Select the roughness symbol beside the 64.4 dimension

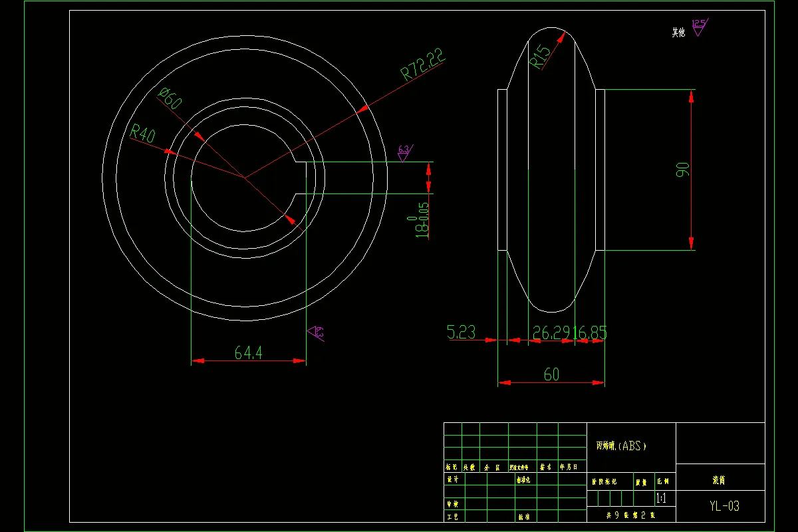click(x=316, y=332)
